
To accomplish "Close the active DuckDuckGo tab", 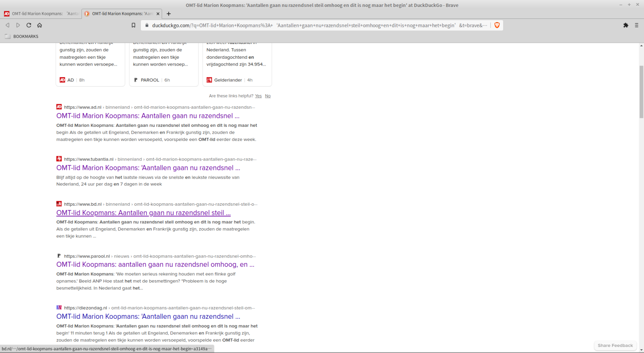I will coord(158,14).
